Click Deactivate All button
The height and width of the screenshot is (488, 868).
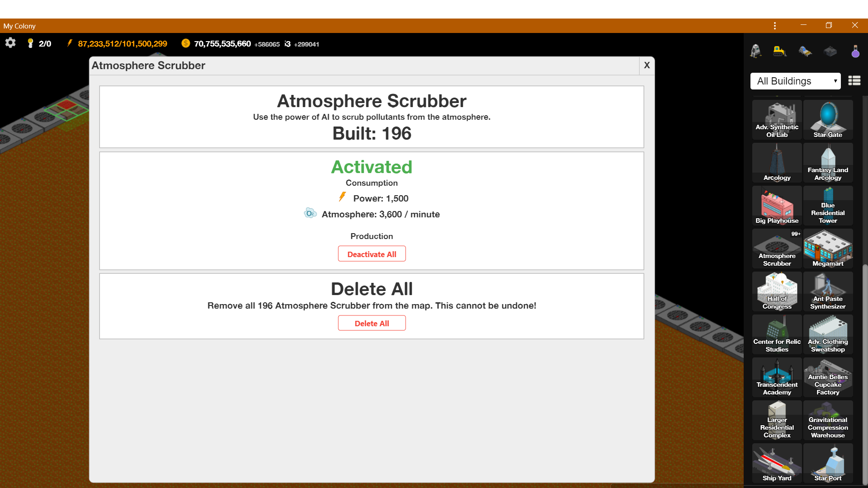point(372,254)
